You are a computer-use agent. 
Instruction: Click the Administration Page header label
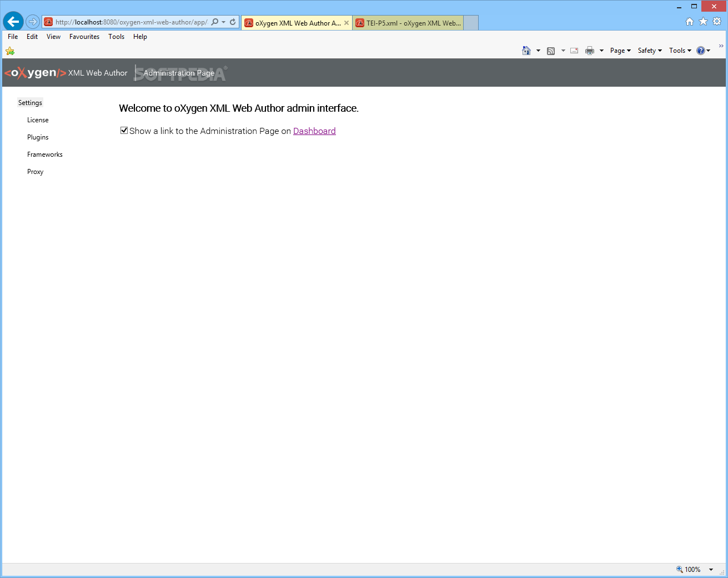(179, 73)
